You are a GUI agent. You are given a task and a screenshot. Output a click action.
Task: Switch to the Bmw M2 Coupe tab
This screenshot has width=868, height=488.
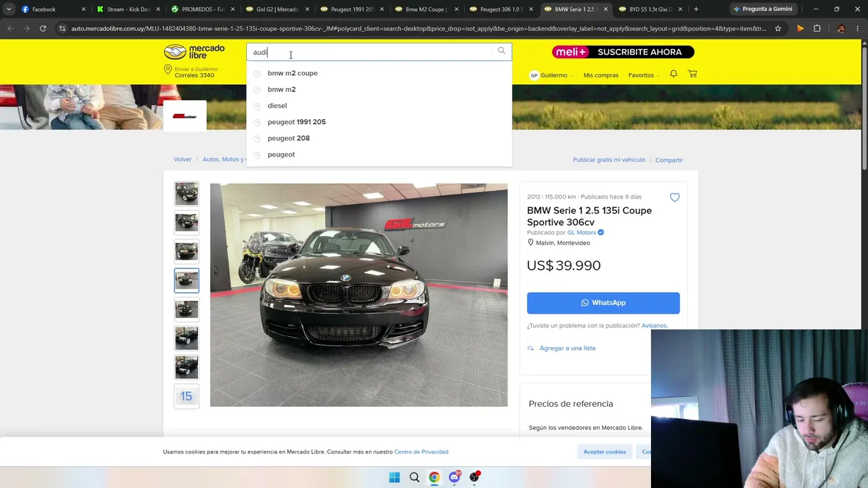426,9
